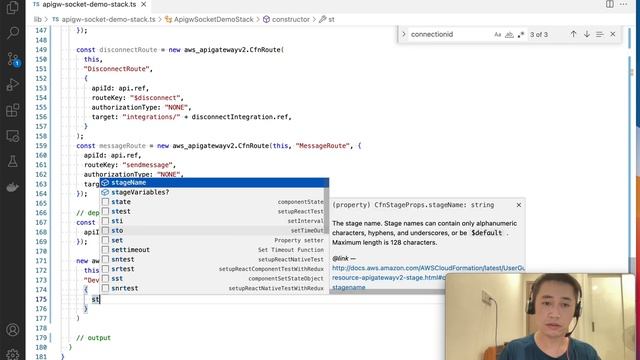Expand find widget to show replace
This screenshot has height=360, width=640.
pos(404,34)
